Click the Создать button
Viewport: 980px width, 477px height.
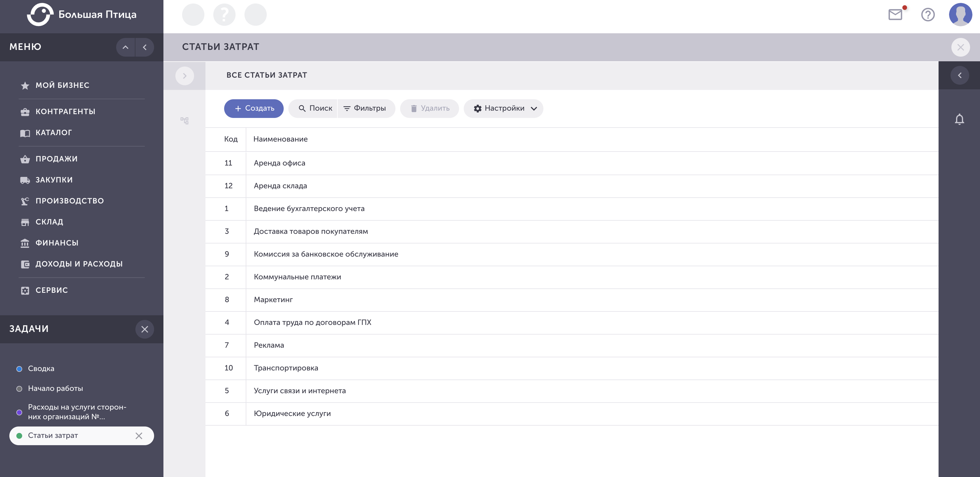click(x=254, y=109)
